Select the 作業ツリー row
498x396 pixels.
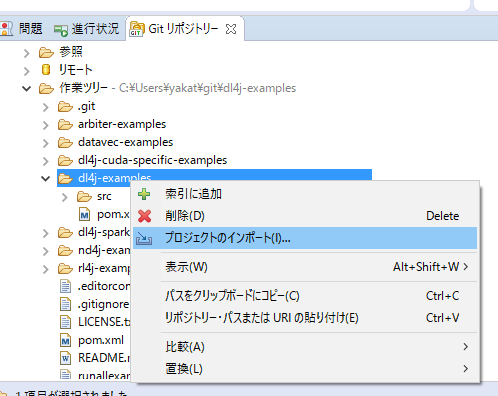(177, 88)
